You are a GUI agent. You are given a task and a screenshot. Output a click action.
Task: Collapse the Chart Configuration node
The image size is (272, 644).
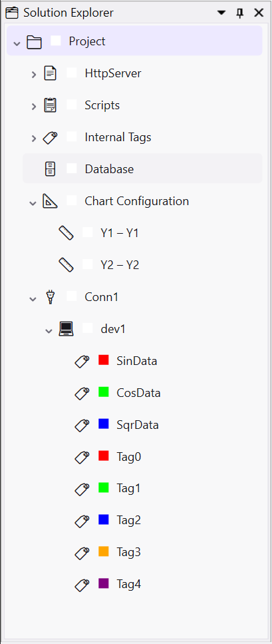(33, 202)
